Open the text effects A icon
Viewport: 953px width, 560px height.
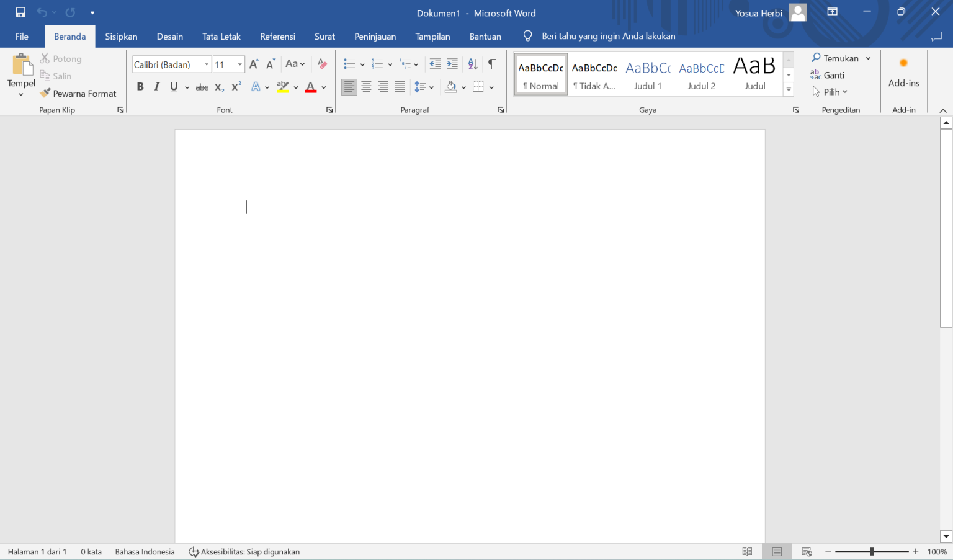pyautogui.click(x=256, y=87)
